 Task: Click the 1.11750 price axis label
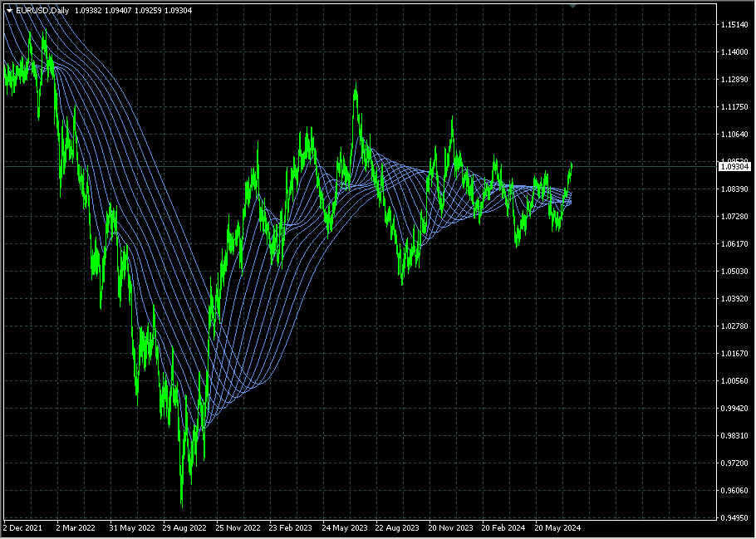point(734,107)
